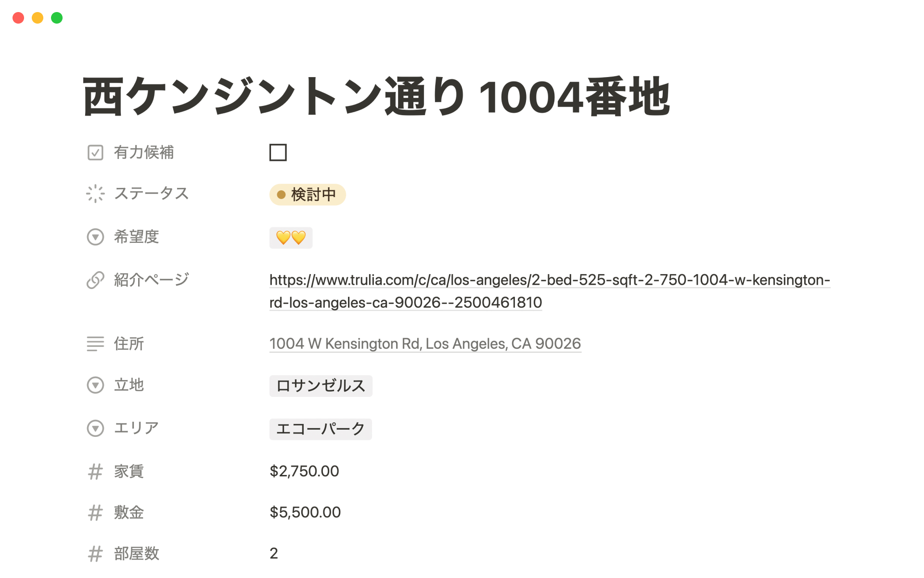Open the エコーパーク area selector

coord(321,429)
